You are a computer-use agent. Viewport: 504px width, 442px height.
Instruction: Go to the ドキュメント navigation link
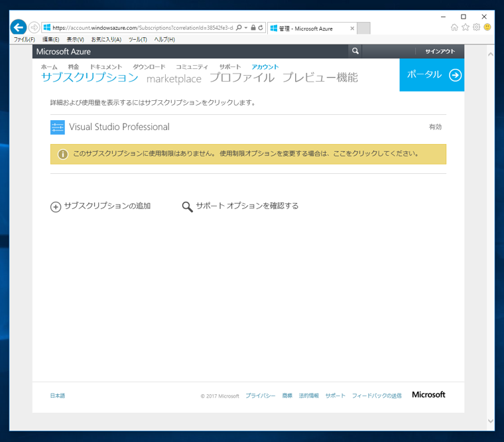(105, 67)
